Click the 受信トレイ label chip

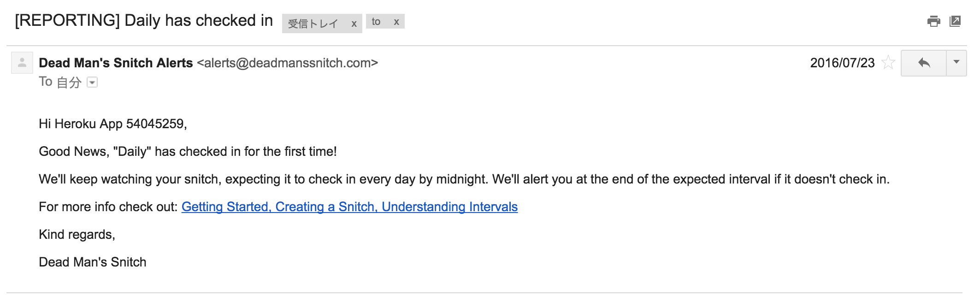tap(313, 24)
